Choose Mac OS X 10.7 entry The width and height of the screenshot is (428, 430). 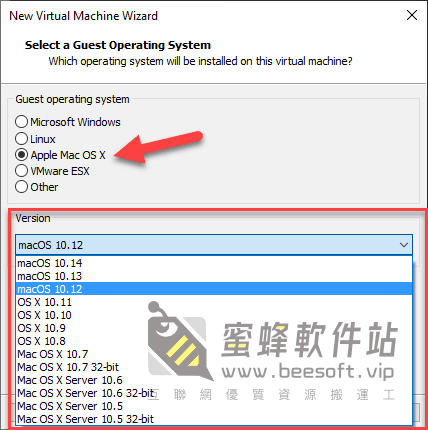point(214,354)
